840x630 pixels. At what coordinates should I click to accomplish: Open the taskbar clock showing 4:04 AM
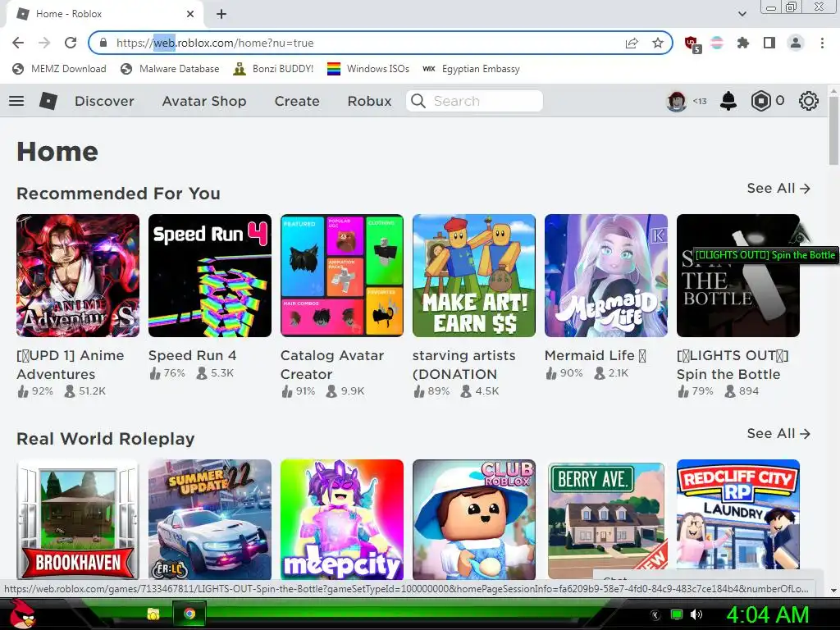[x=767, y=614]
